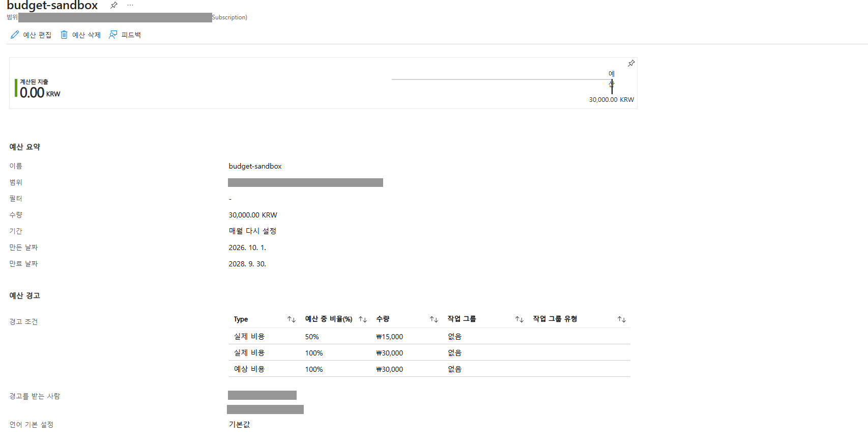Click the 예산 삭제 toolbar label
The height and width of the screenshot is (438, 868).
(x=86, y=35)
